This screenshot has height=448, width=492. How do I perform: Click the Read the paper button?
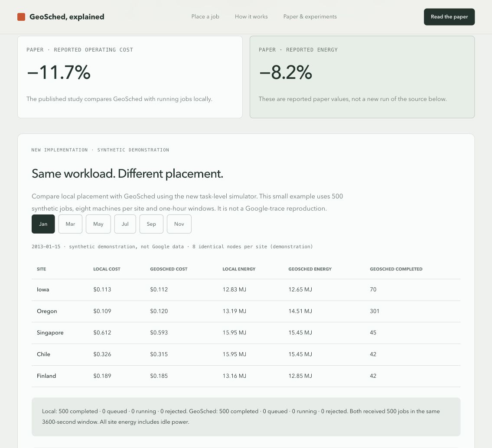(449, 17)
